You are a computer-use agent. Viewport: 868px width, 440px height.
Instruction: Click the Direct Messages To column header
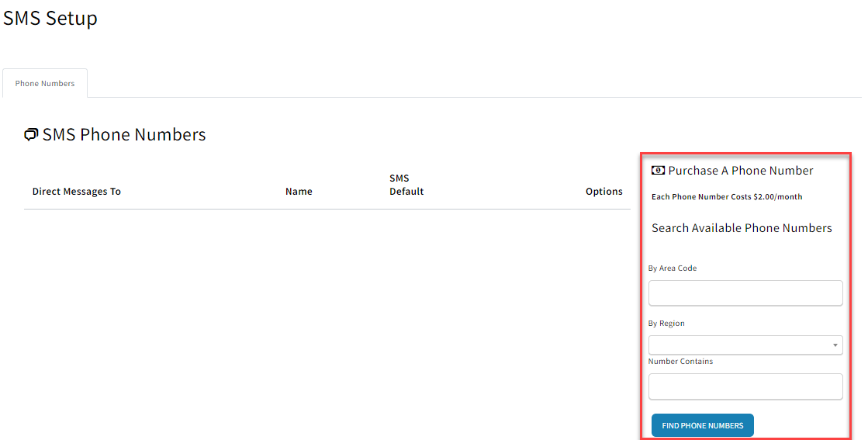pos(76,192)
